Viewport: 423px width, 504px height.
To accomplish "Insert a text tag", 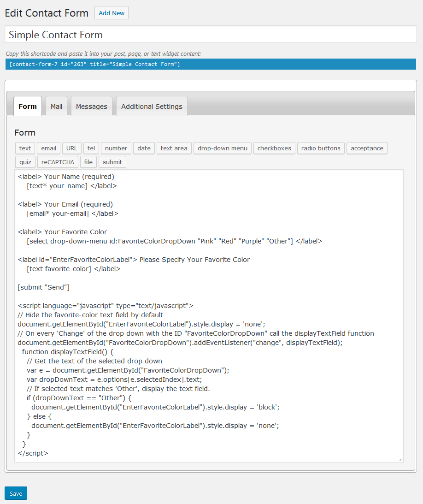I will [25, 148].
